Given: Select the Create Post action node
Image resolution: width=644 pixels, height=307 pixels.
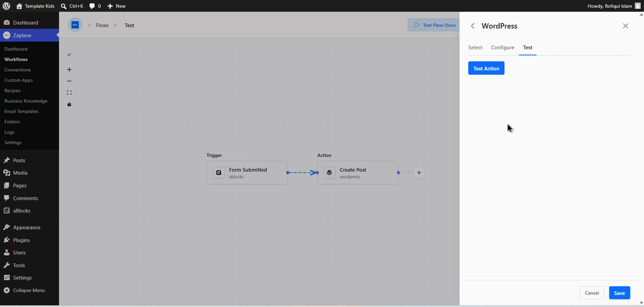Looking at the screenshot, I should [x=358, y=173].
